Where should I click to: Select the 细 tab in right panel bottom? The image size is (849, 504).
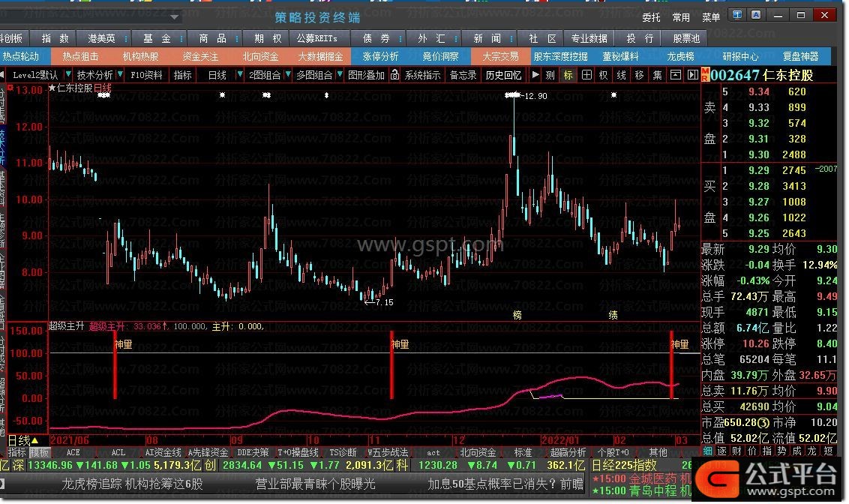tap(707, 451)
